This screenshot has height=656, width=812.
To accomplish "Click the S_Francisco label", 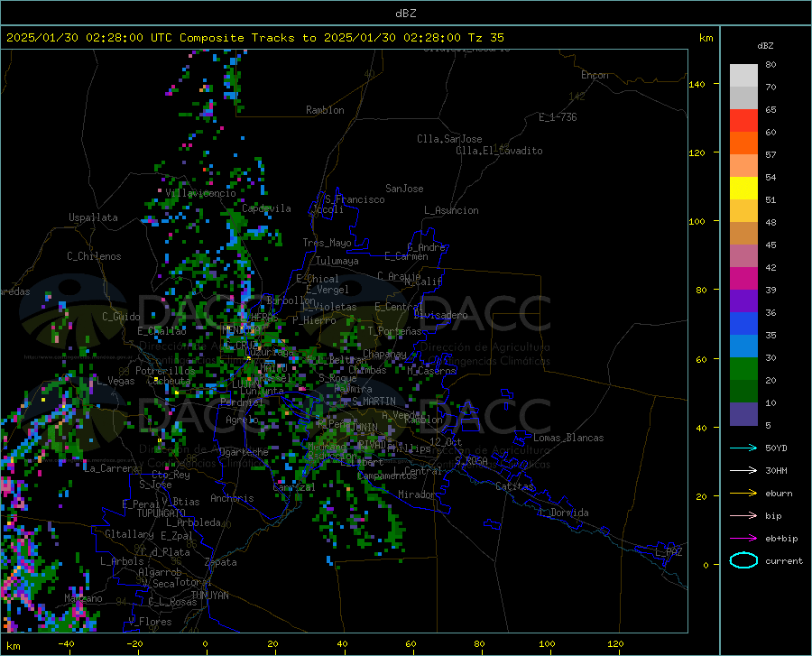I will (355, 199).
